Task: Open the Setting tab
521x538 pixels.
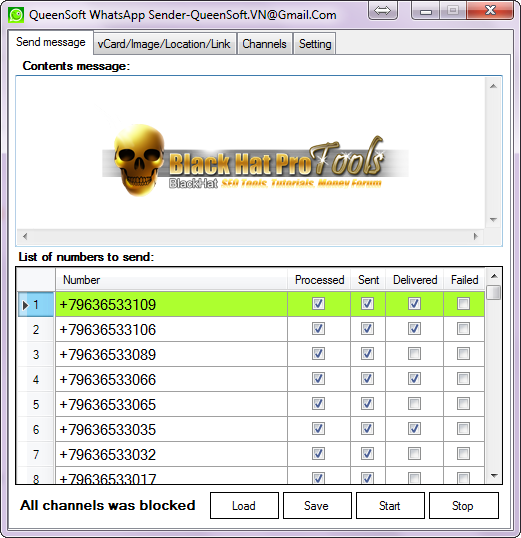Action: (315, 44)
